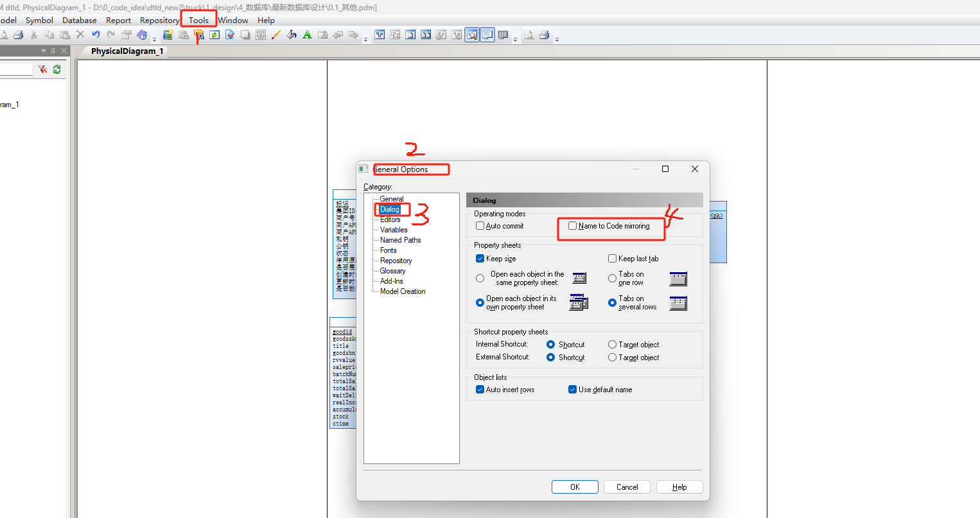Run Check Model via the blue checkmark icon

tap(229, 35)
